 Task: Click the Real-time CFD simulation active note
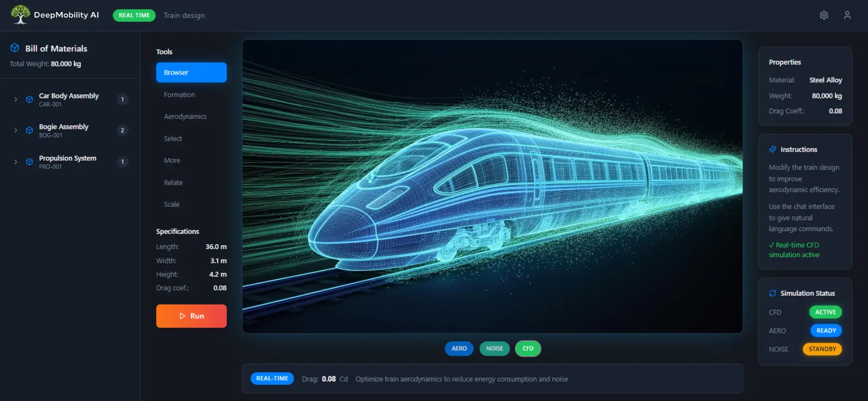(x=794, y=250)
